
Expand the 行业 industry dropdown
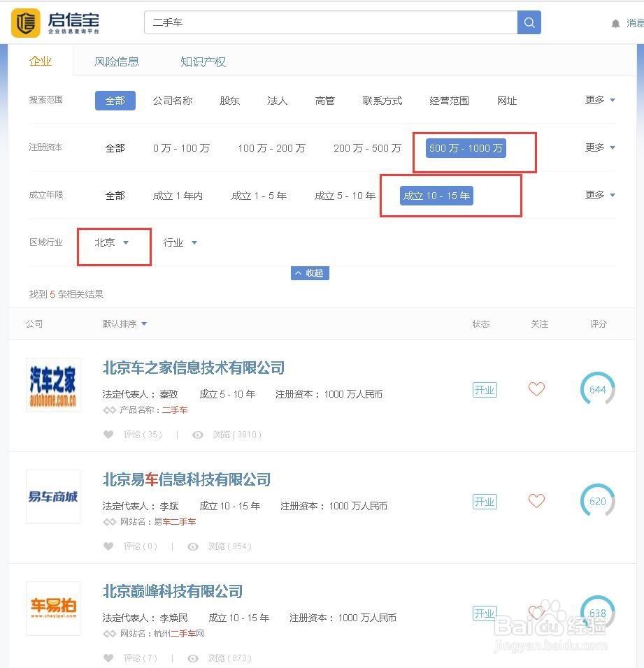click(x=180, y=242)
